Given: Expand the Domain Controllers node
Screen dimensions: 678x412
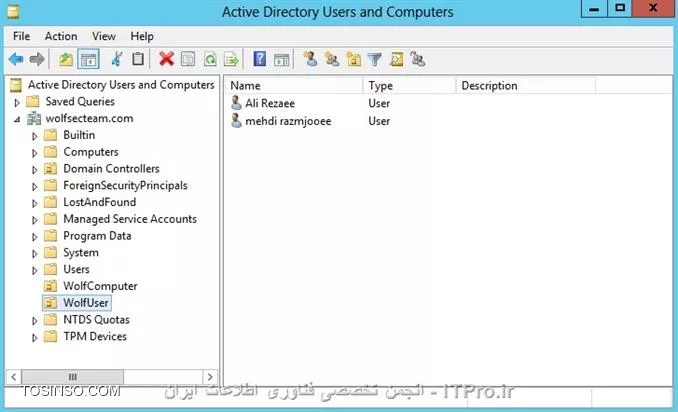Looking at the screenshot, I should 35,170.
